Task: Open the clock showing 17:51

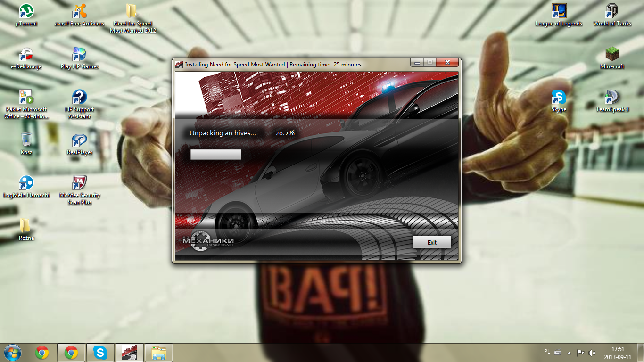Action: (618, 353)
